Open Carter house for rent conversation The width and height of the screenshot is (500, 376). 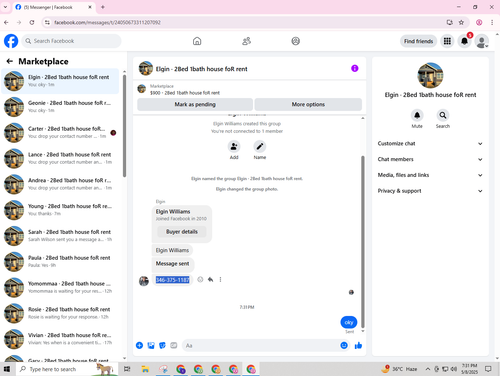[60, 132]
